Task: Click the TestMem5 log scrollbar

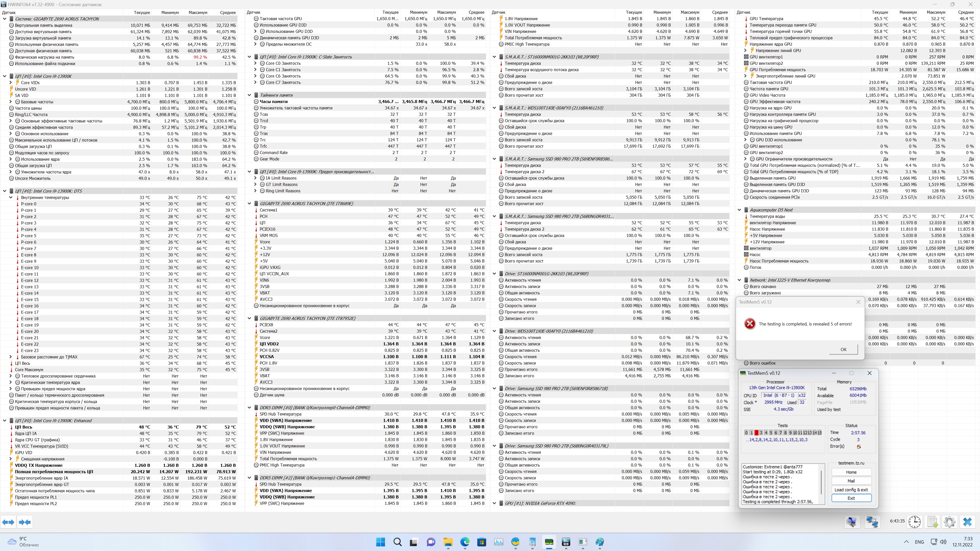Action: tap(821, 483)
